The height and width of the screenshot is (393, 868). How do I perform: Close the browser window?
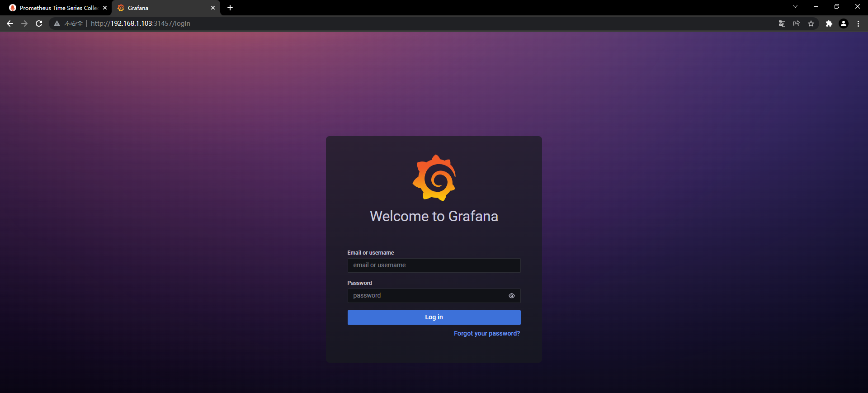click(858, 6)
